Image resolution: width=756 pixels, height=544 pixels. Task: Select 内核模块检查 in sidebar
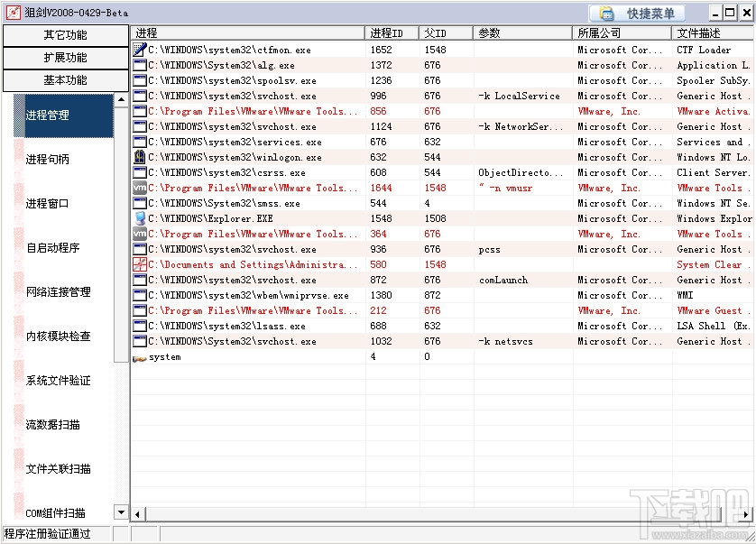[59, 337]
